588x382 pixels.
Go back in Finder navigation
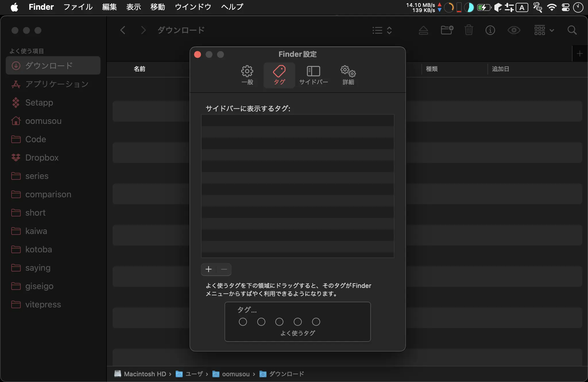pyautogui.click(x=123, y=30)
